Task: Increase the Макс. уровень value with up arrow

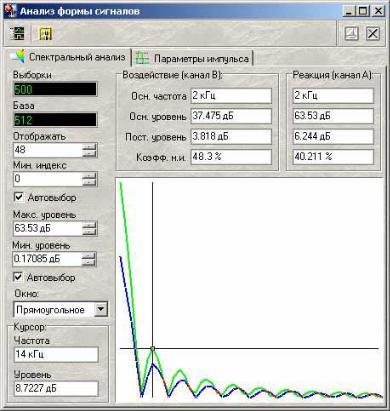Action: point(89,225)
